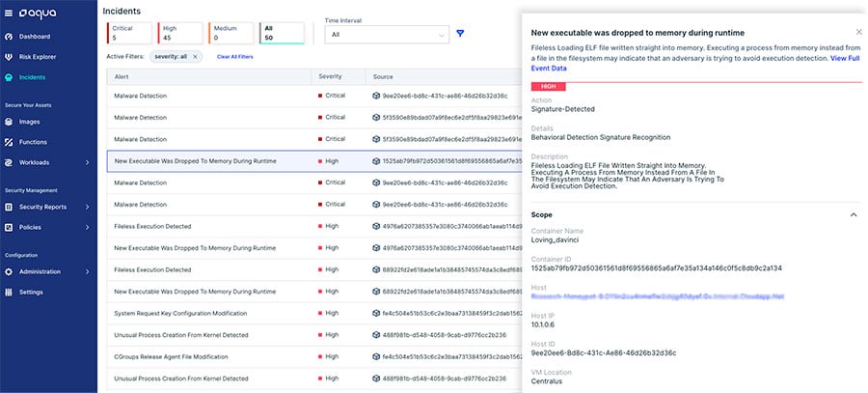Click the filter funnel icon
Screen dimensions: 868x393
(460, 34)
